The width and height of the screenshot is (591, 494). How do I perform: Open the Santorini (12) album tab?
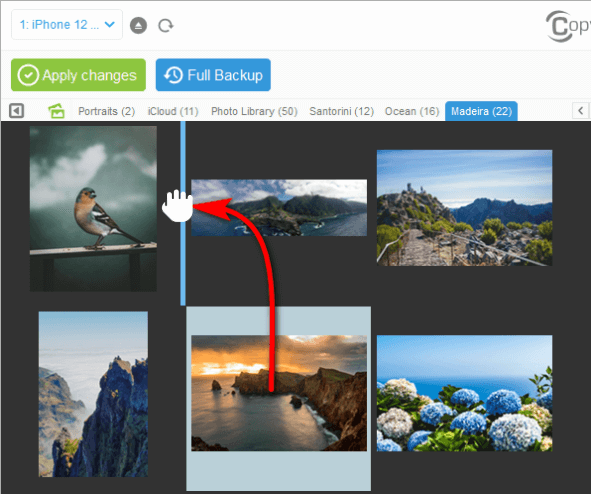coord(341,111)
